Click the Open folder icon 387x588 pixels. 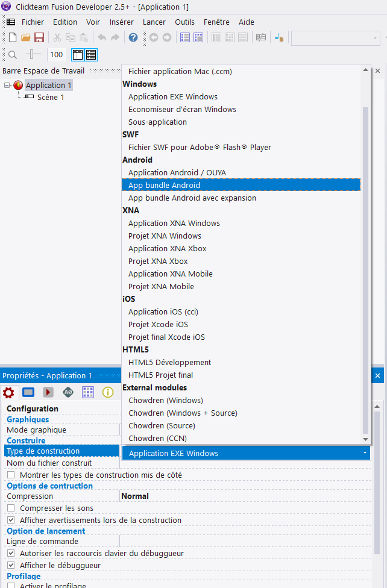click(x=25, y=37)
